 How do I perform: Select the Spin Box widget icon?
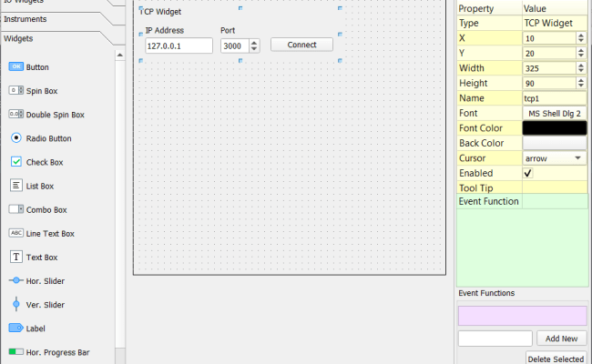pyautogui.click(x=15, y=90)
